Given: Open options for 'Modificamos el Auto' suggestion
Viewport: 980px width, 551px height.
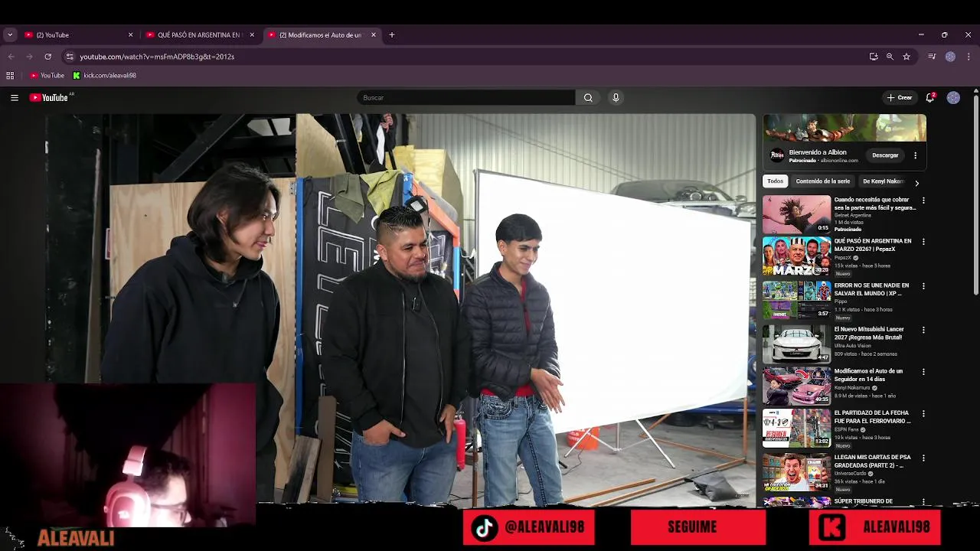Looking at the screenshot, I should click(923, 372).
